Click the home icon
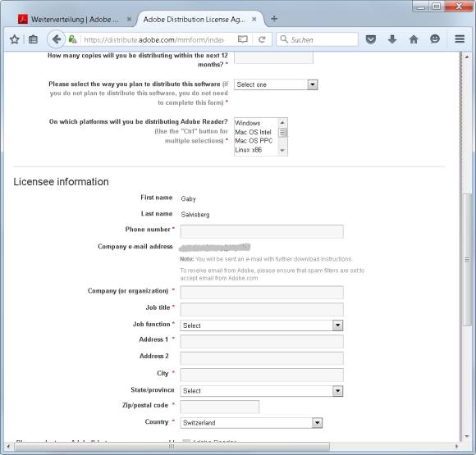 (414, 39)
